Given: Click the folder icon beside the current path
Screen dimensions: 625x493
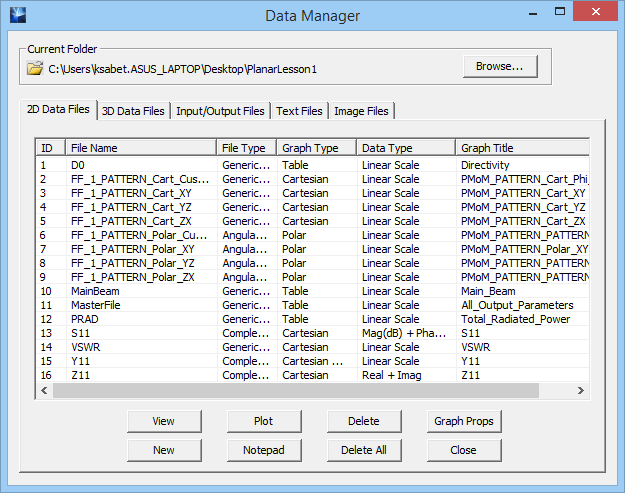Looking at the screenshot, I should tap(35, 68).
